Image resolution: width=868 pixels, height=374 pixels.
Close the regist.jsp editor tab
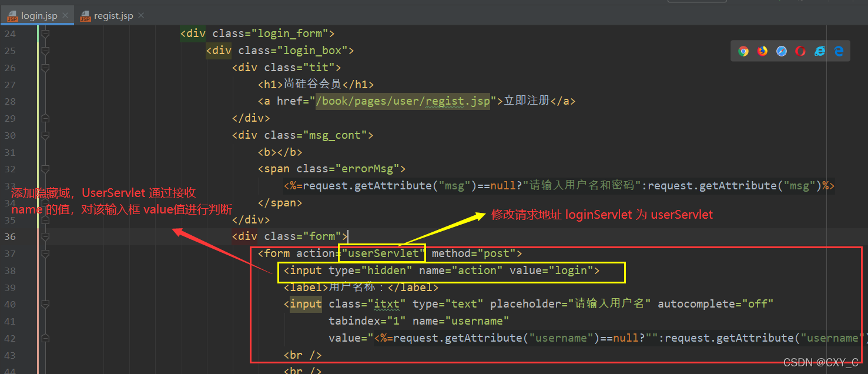coord(141,16)
